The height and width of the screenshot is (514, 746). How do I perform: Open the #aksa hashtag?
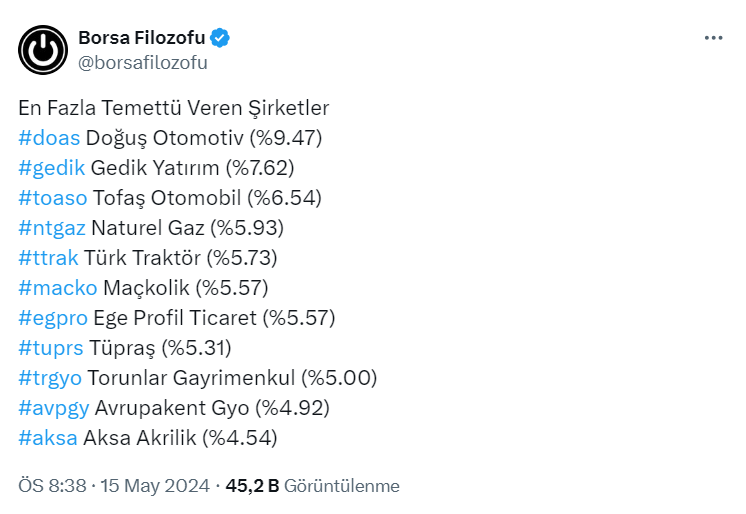[48, 438]
